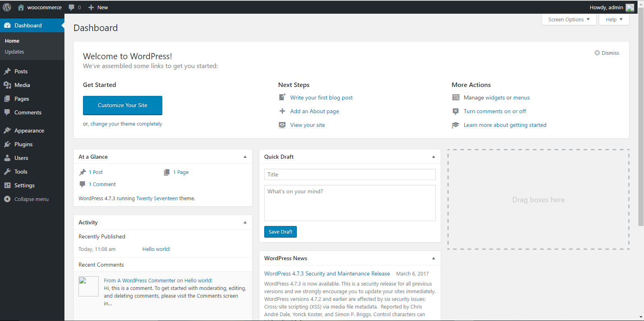Click the site home icon in admin bar
Screen dimensions: 644x321
coord(21,7)
